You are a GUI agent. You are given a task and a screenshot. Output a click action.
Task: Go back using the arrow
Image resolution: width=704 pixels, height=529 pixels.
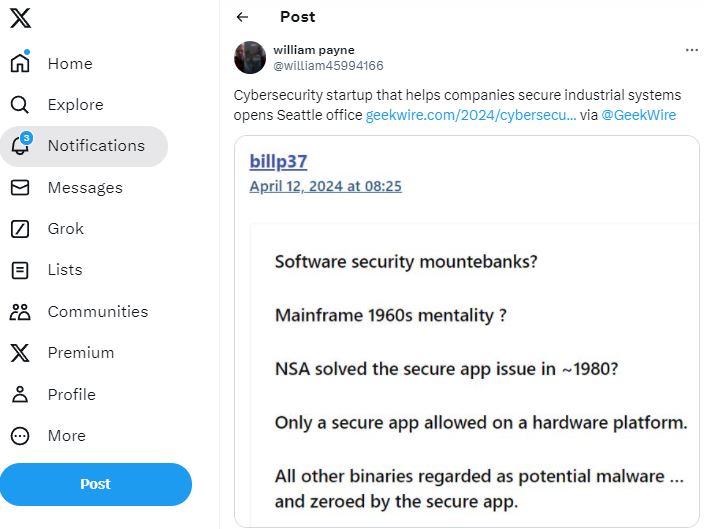(x=242, y=17)
